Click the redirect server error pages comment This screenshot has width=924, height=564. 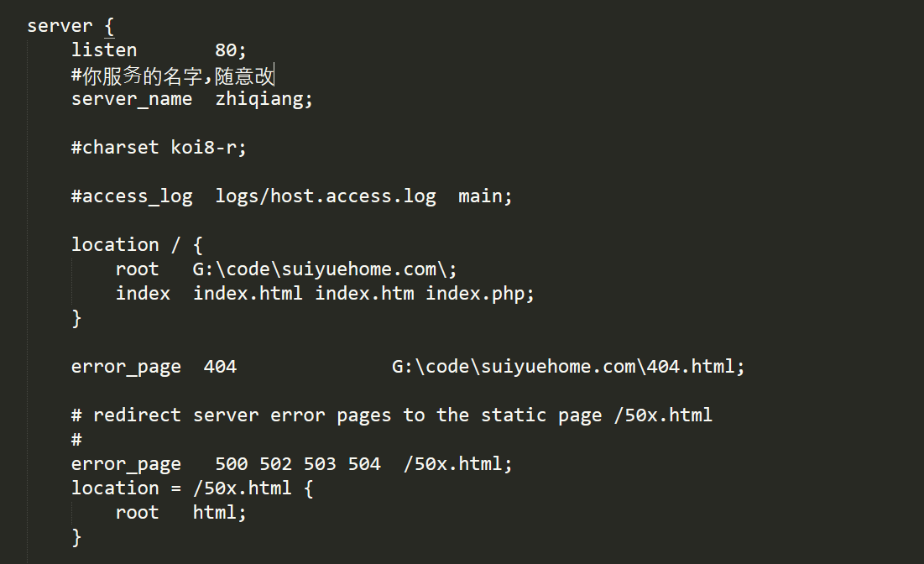(x=391, y=415)
